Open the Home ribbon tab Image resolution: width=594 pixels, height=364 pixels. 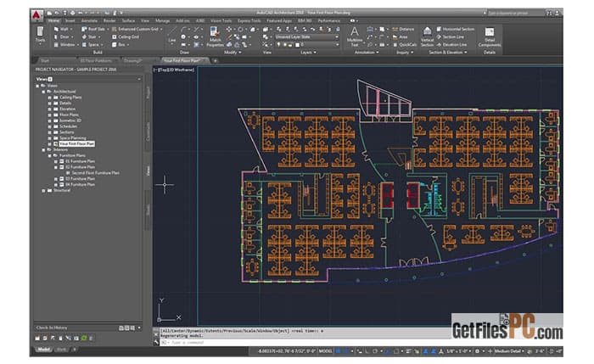[x=53, y=21]
